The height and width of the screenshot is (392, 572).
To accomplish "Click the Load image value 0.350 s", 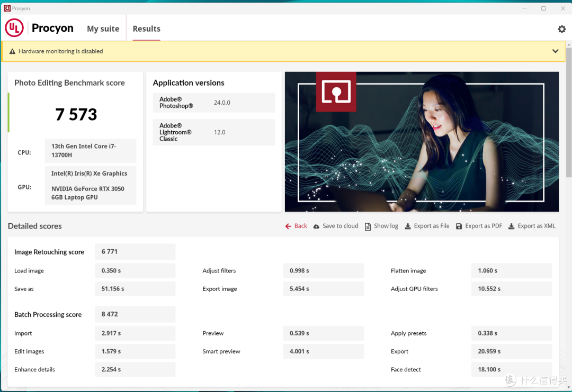I will click(x=135, y=271).
